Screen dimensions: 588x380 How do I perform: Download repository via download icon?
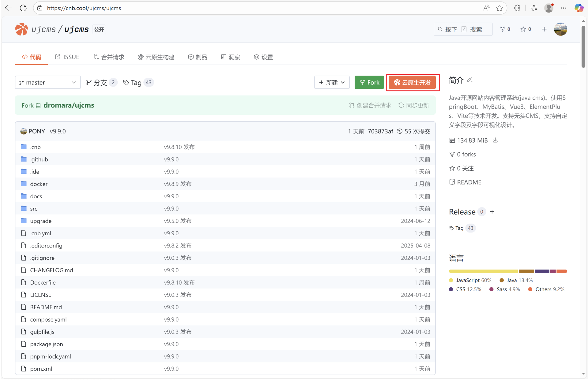point(495,140)
